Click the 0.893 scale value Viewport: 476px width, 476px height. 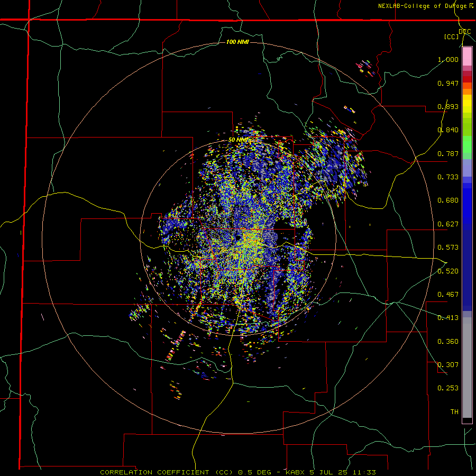pos(448,106)
